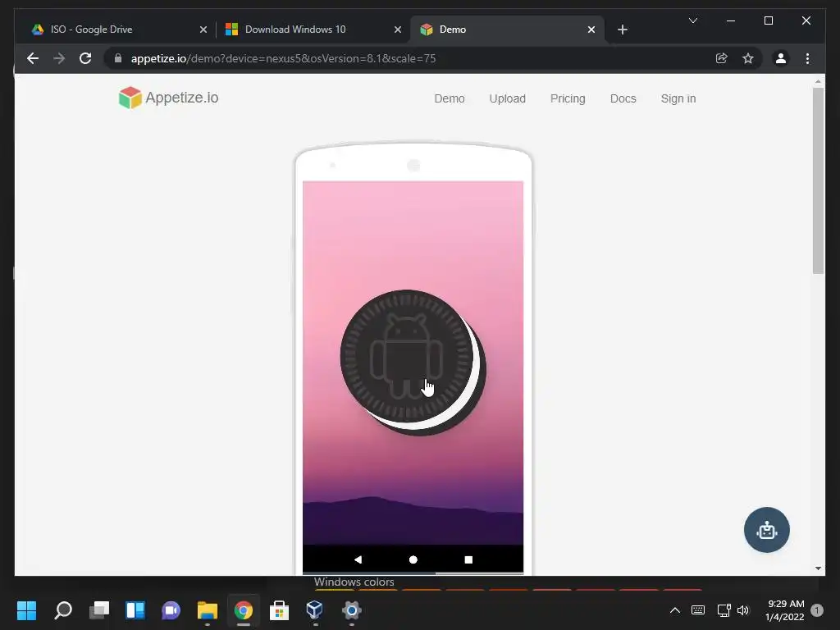Open the touch keyboard tray icon

(x=698, y=610)
